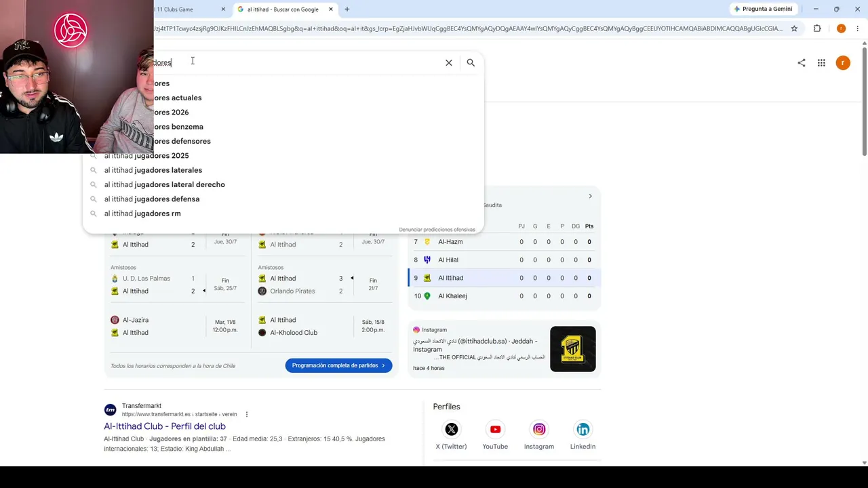Viewport: 868px width, 488px height.
Task: Click the Al Khaleej crest in standings
Action: [427, 296]
